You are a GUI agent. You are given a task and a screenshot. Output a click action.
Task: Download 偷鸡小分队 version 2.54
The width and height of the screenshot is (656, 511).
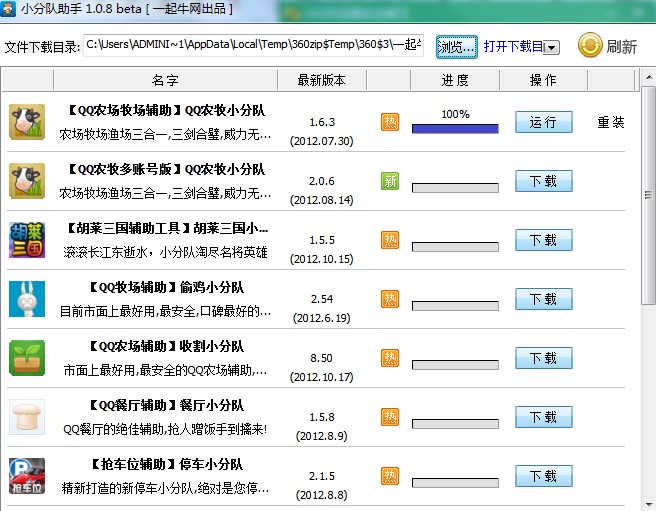click(x=543, y=299)
